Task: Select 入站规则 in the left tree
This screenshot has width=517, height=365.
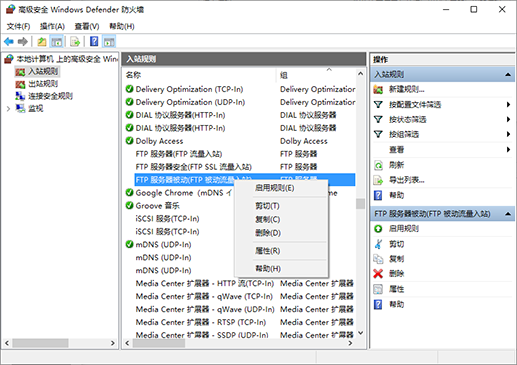Action: 43,71
